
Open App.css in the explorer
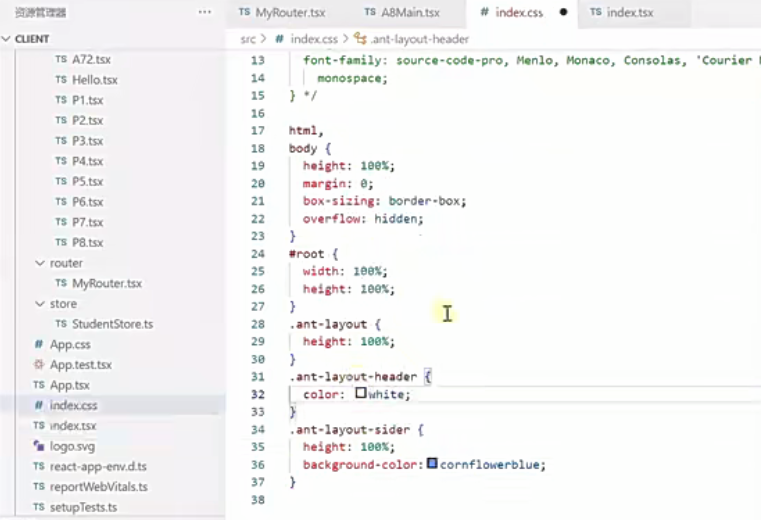coord(70,344)
